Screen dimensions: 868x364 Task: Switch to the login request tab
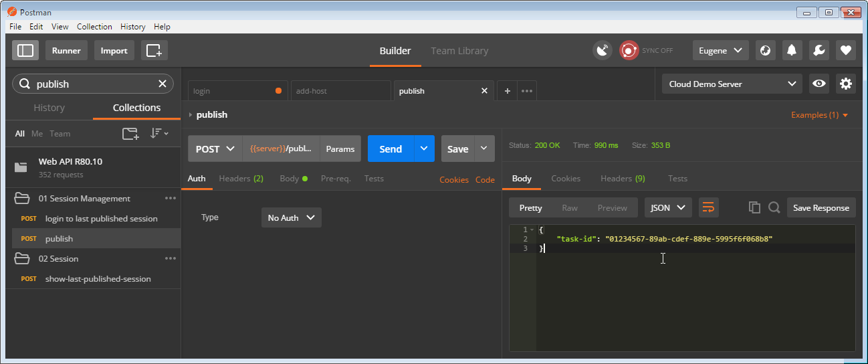coord(237,91)
